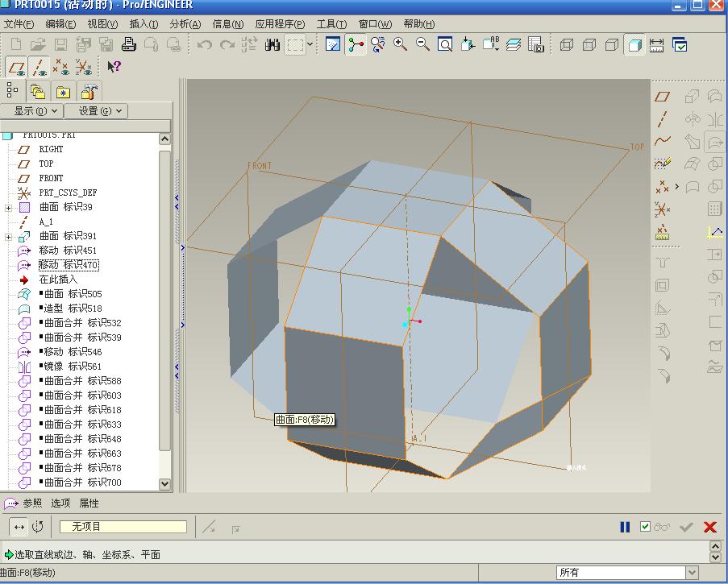Open the View Manager icon
This screenshot has height=584, width=728.
pos(536,44)
